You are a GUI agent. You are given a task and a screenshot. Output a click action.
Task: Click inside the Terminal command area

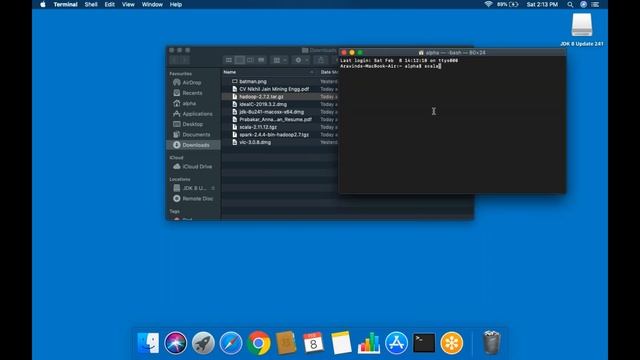pyautogui.click(x=452, y=124)
